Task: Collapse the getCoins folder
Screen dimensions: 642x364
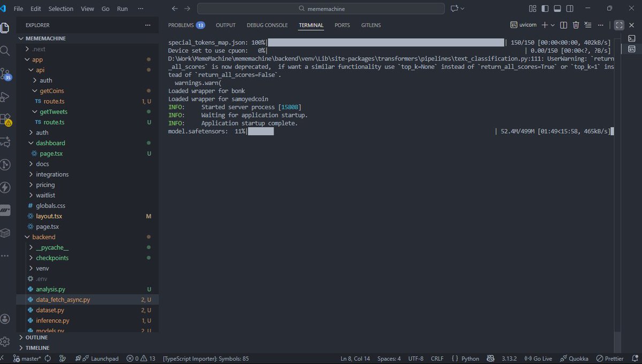Action: coord(88,91)
